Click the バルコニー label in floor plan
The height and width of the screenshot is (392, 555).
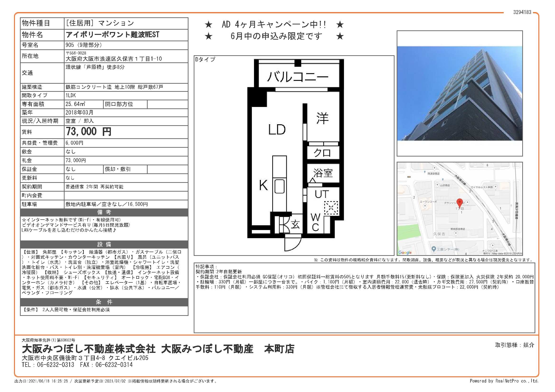click(x=298, y=77)
